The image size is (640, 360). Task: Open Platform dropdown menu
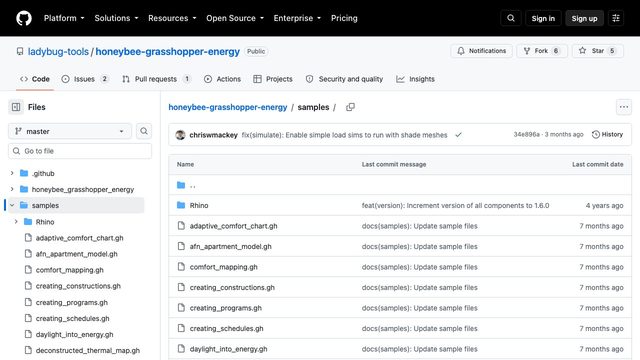click(64, 18)
